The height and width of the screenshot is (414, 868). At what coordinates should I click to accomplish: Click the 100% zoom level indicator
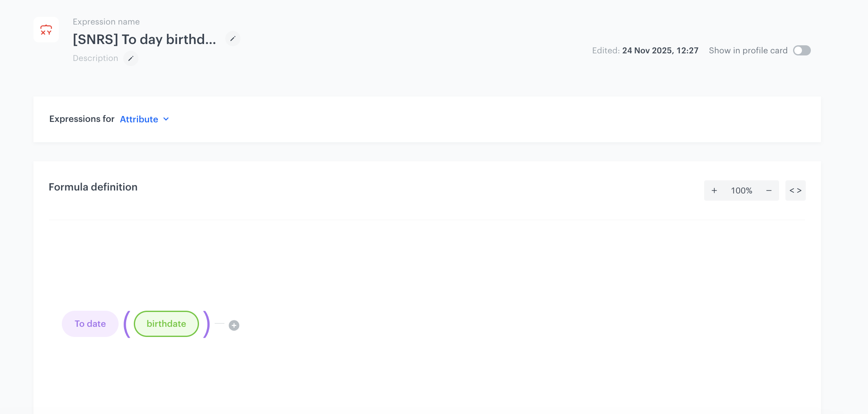point(741,190)
